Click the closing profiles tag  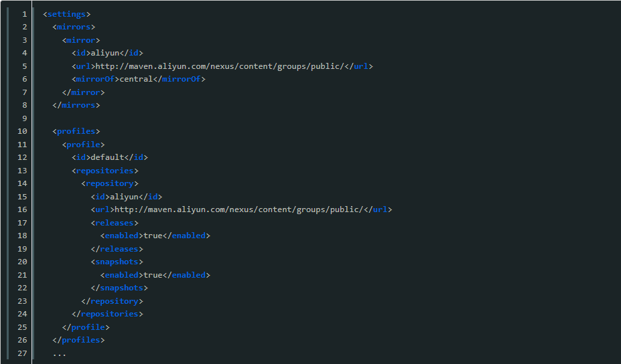point(78,340)
